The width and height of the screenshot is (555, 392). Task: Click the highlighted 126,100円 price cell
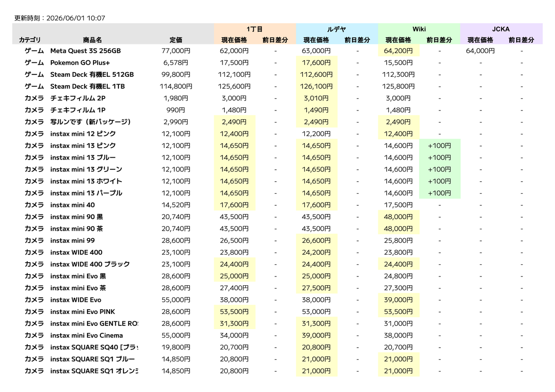tap(316, 86)
